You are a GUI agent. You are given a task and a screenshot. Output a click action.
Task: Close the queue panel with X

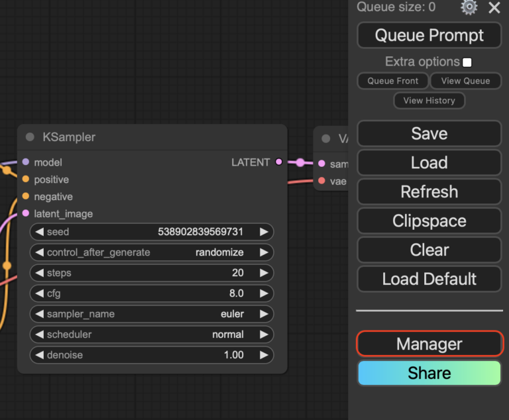pos(494,8)
